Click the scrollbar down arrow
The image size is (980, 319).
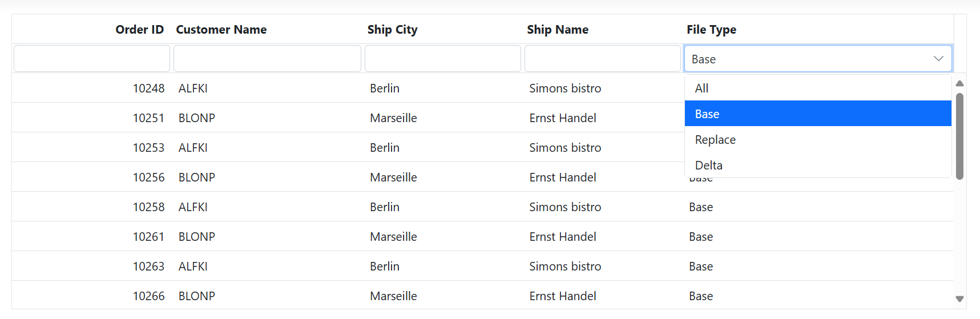959,298
